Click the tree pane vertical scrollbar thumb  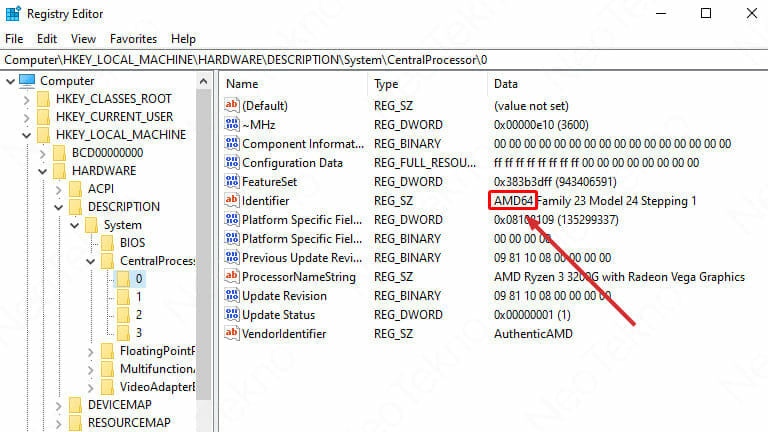(x=204, y=245)
